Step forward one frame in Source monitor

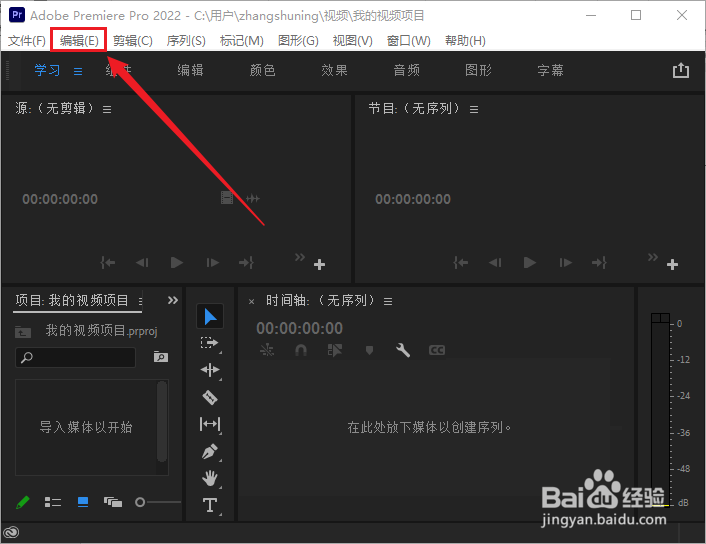tap(213, 262)
